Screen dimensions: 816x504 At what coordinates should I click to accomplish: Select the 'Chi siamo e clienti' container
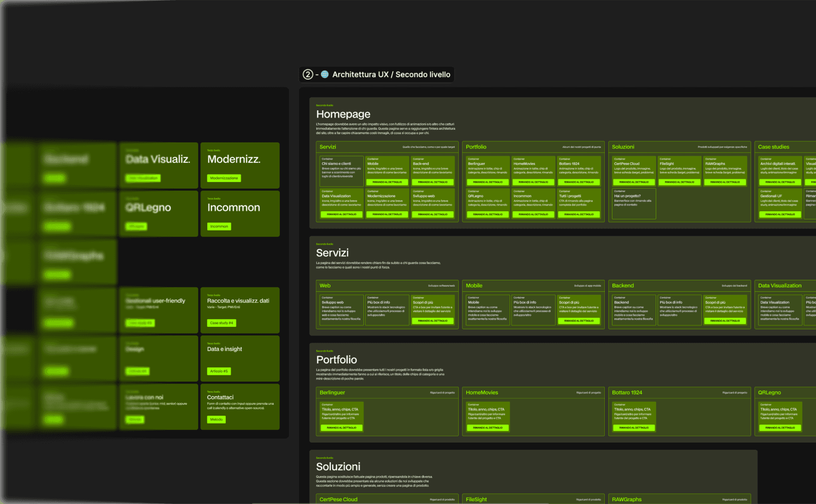342,171
